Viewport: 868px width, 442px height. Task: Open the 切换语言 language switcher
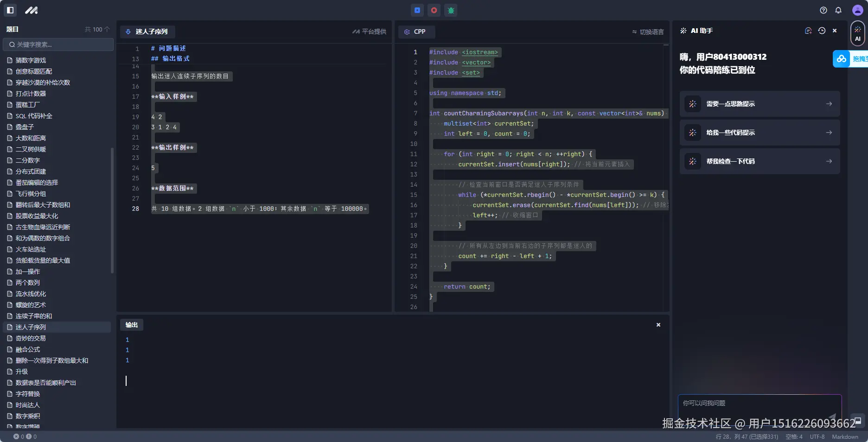(648, 32)
